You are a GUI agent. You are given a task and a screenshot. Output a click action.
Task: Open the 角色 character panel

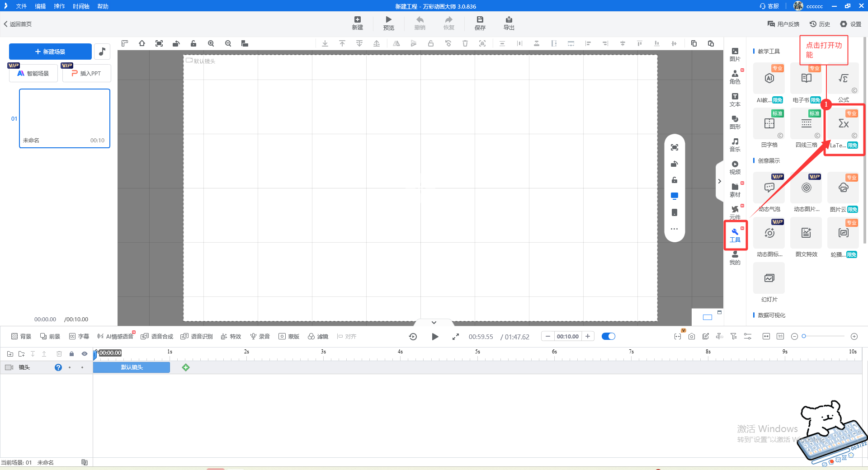(x=735, y=76)
